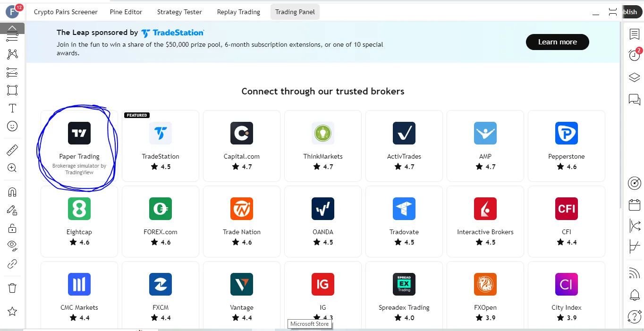The height and width of the screenshot is (331, 644).
Task: Choose the Paper Trading broker card
Action: 79,146
